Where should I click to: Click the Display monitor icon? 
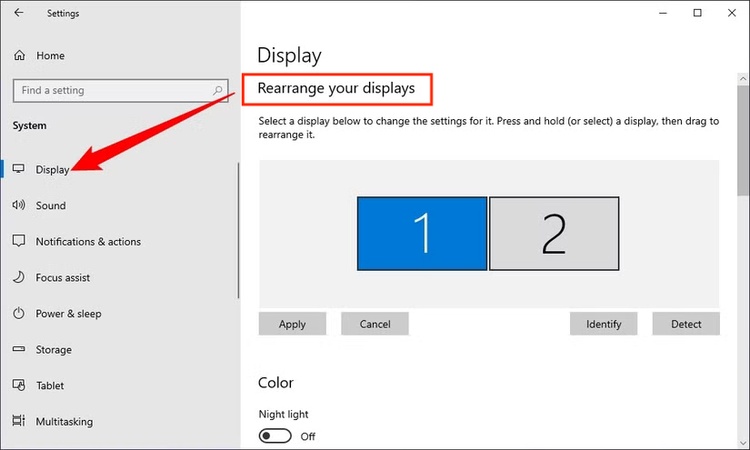pos(19,169)
